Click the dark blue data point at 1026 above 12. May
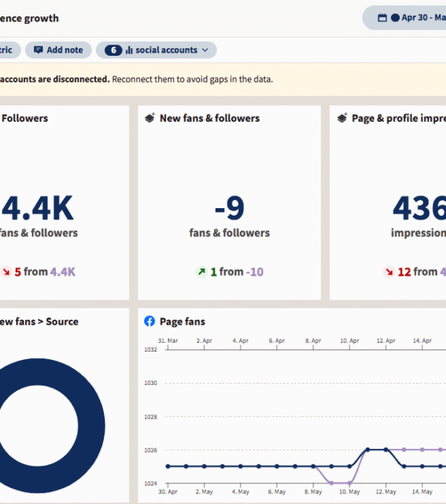 click(x=386, y=450)
